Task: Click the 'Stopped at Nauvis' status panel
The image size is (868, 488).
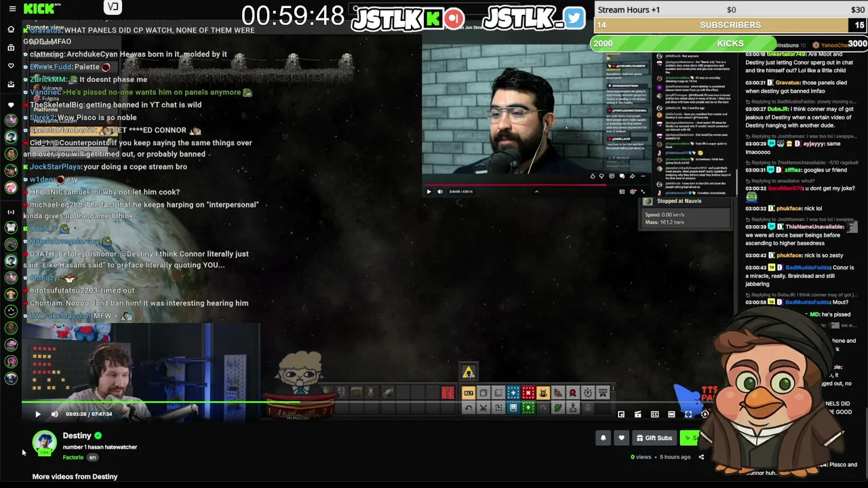Action: tap(686, 213)
